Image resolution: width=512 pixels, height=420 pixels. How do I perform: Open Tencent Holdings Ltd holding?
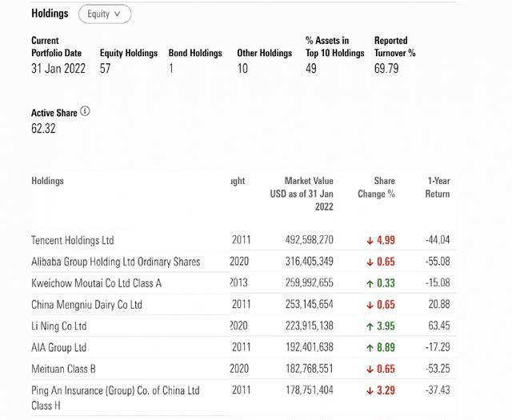tap(73, 240)
